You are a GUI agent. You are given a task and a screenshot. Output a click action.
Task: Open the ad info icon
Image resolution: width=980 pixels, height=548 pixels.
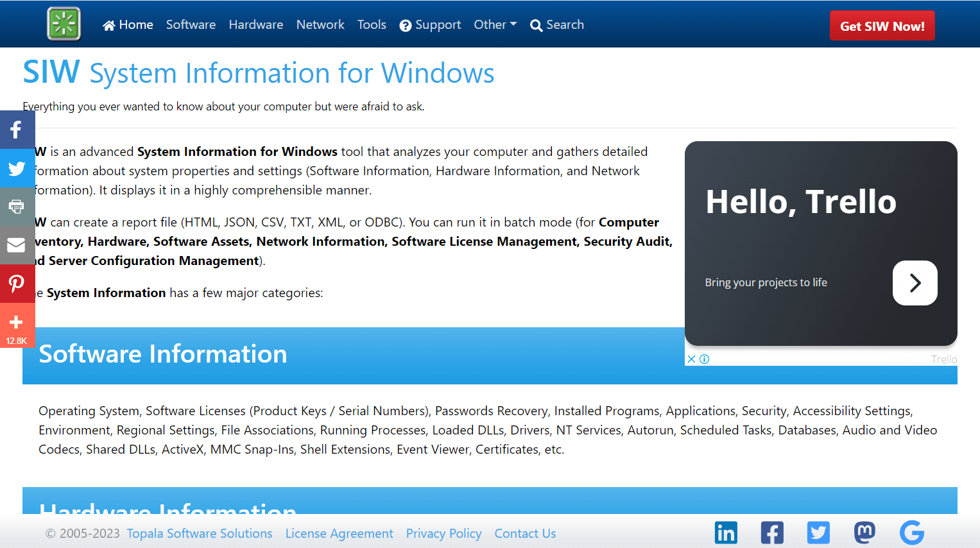(705, 359)
